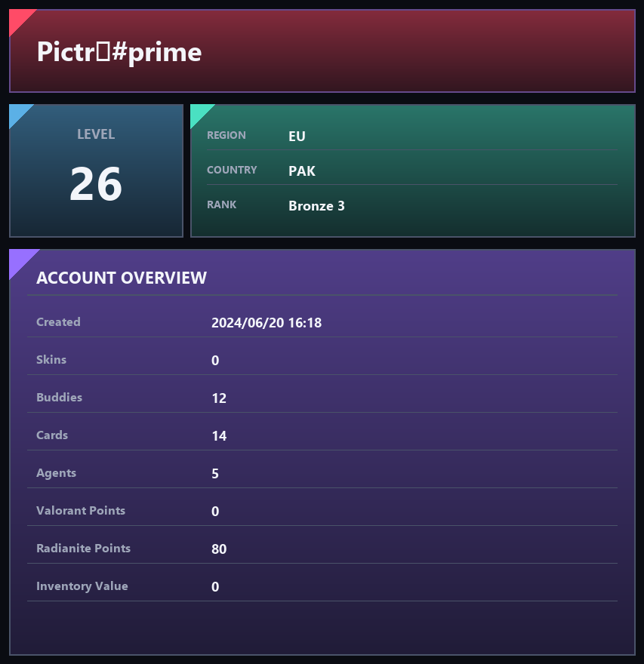Select the EU region value
644x664 pixels.
click(297, 136)
